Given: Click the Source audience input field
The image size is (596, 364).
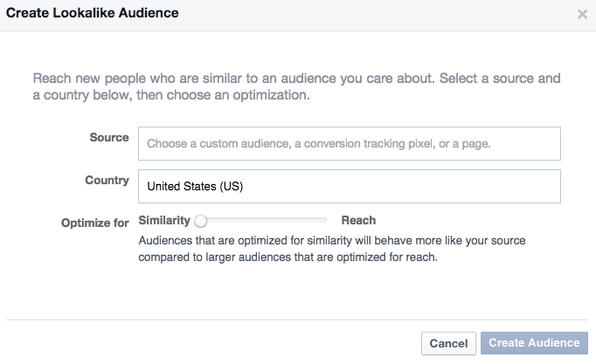Looking at the screenshot, I should point(350,143).
